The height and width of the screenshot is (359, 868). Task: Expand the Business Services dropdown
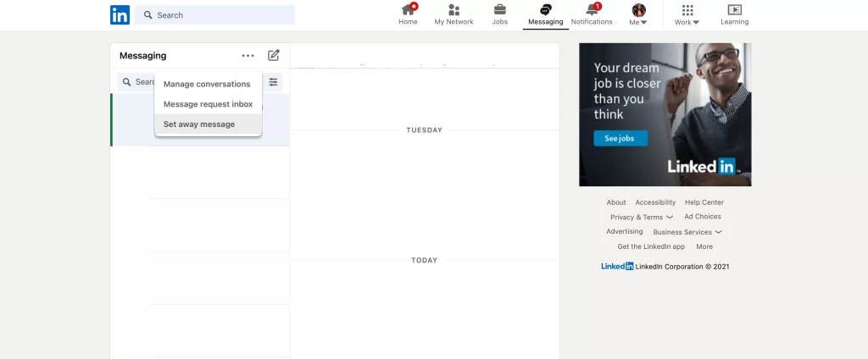point(687,232)
